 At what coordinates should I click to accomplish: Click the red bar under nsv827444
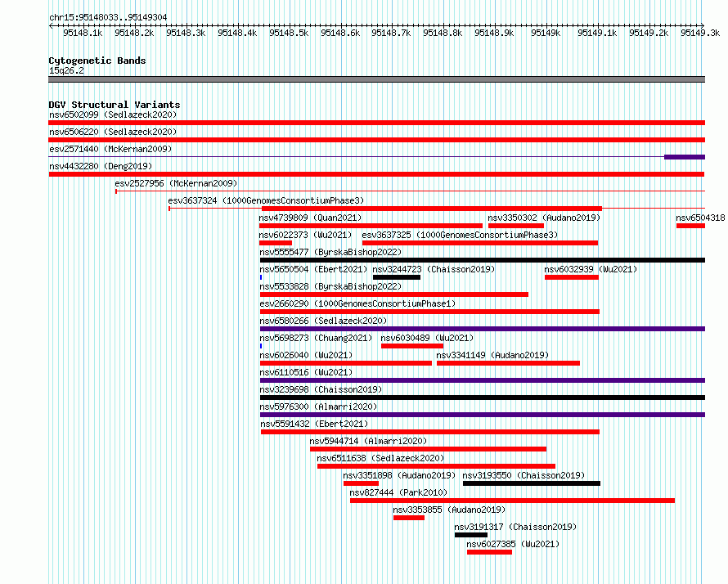coord(512,501)
